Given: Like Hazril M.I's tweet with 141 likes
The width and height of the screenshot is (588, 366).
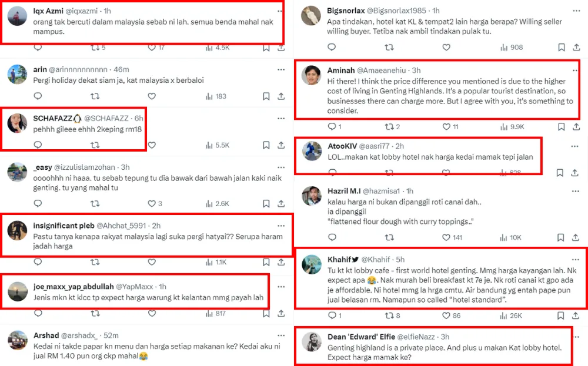Looking at the screenshot, I should point(445,237).
